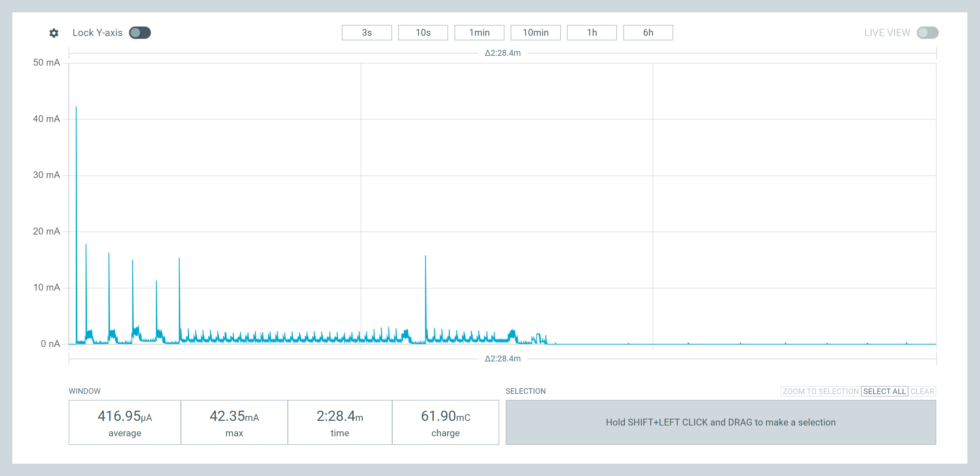Click the 42 mA peak spike
980x476 pixels.
pos(76,108)
